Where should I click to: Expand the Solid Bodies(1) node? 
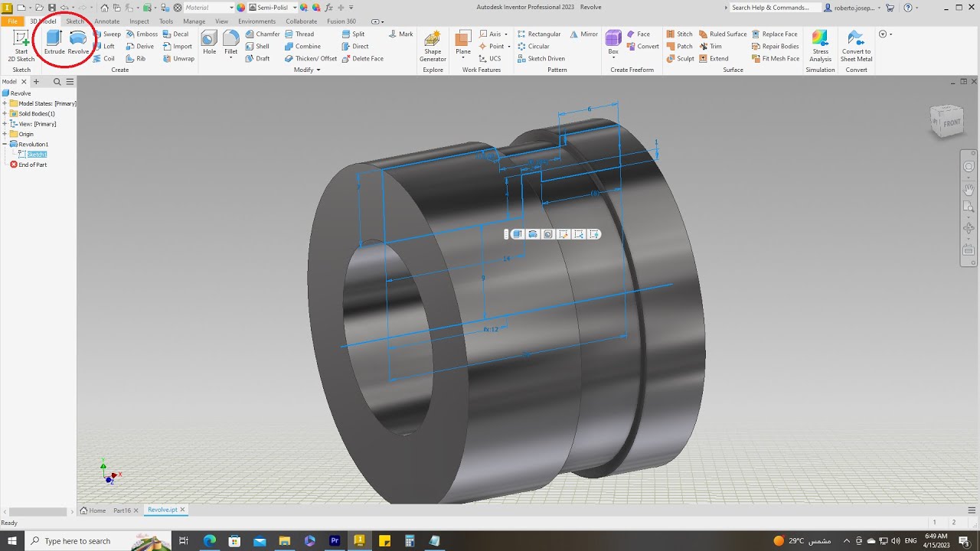pyautogui.click(x=5, y=113)
